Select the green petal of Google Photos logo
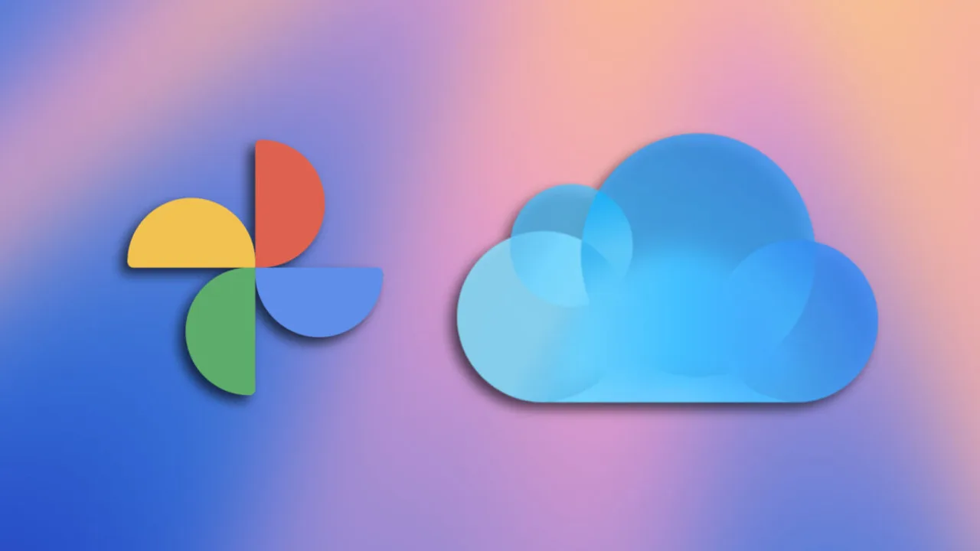The height and width of the screenshot is (551, 980). coord(220,331)
